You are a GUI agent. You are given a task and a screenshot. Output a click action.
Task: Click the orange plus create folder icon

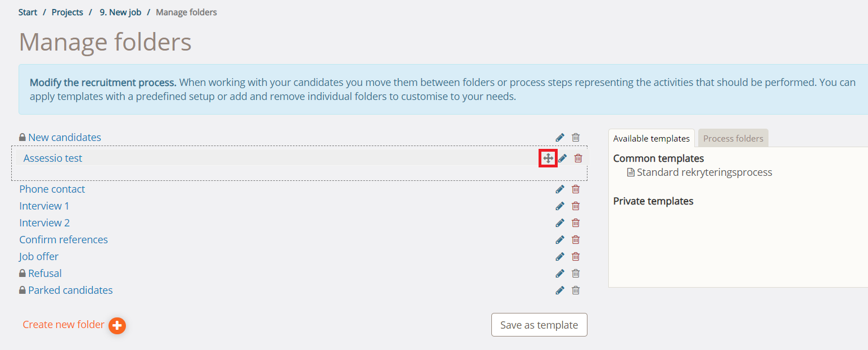[117, 326]
